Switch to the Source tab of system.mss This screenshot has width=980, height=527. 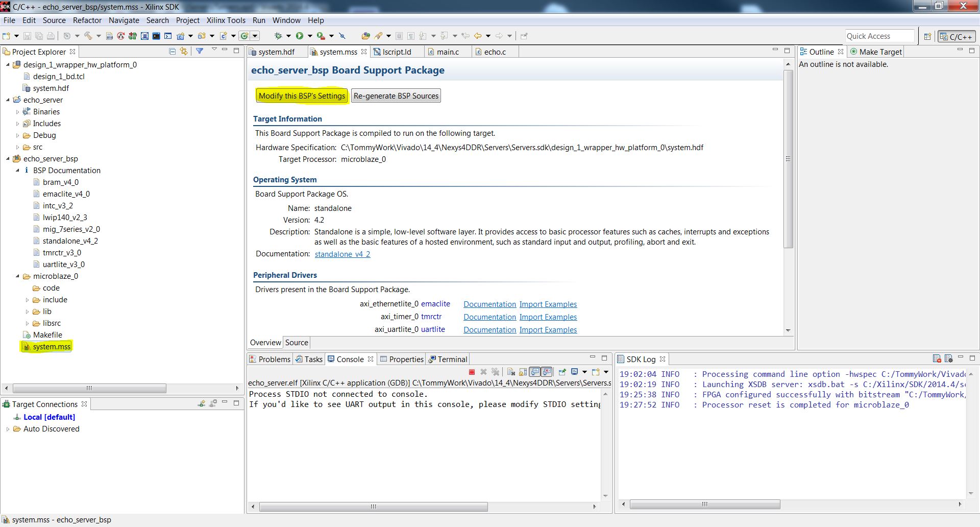pos(297,343)
